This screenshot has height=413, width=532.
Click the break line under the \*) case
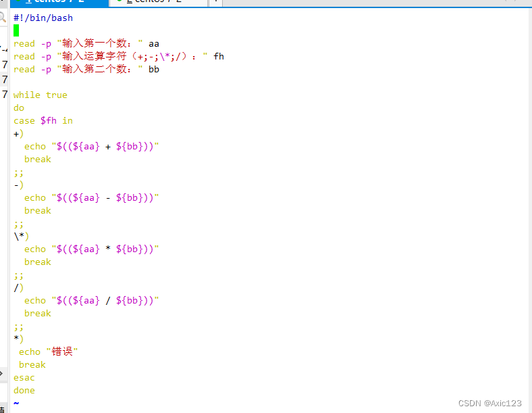click(x=38, y=262)
